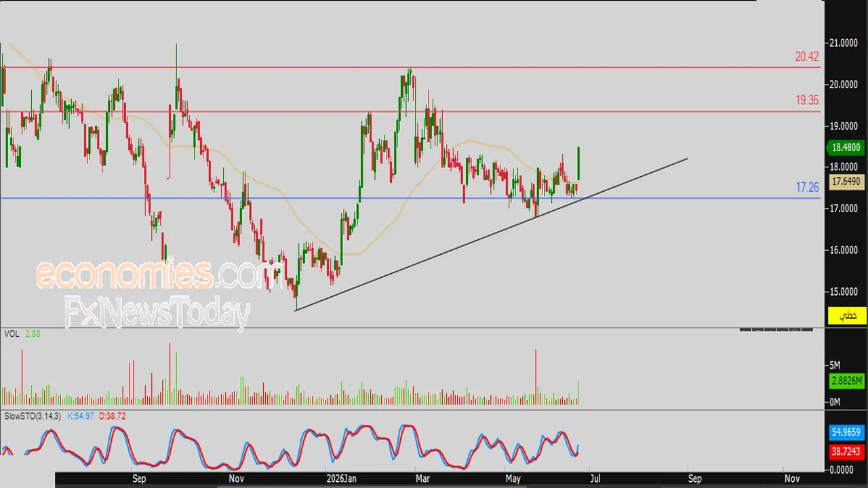Select the latest tall green candlestick
The image size is (868, 488).
[578, 164]
